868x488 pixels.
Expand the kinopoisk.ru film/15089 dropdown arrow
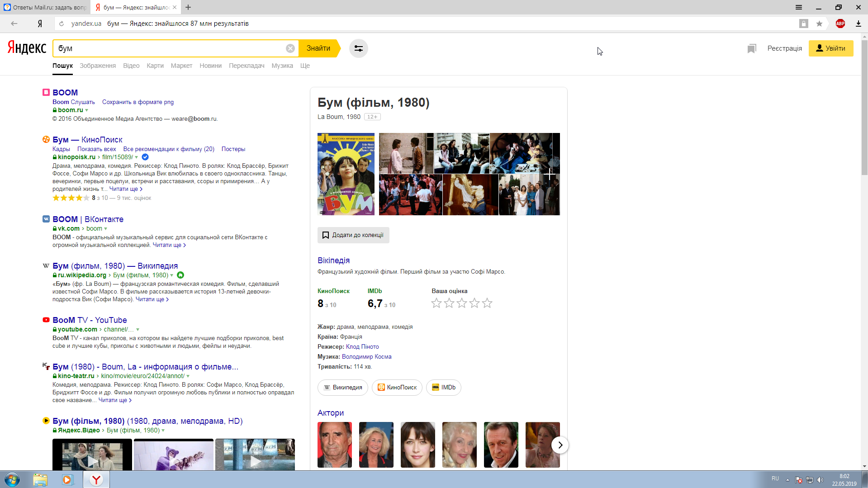(137, 157)
